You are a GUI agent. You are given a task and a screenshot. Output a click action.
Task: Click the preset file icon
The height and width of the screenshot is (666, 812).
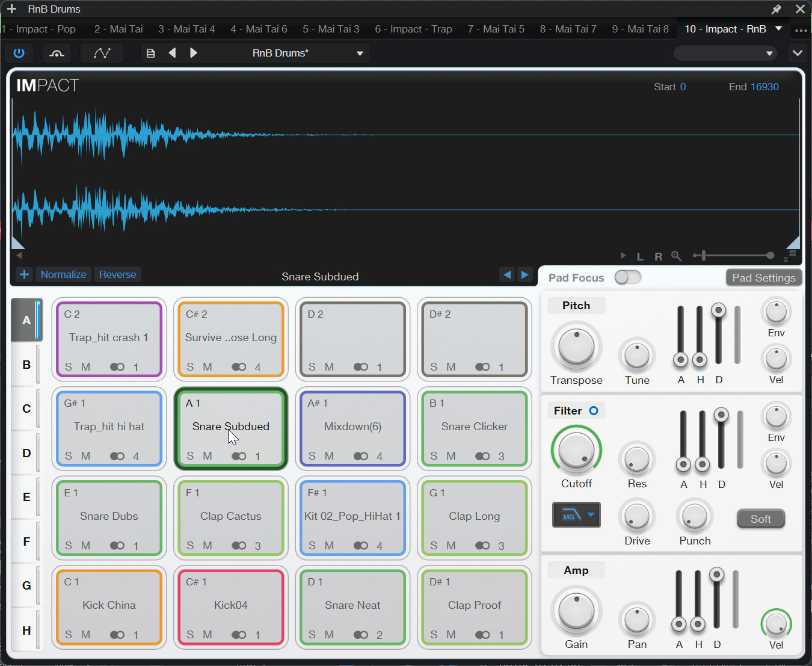(150, 53)
